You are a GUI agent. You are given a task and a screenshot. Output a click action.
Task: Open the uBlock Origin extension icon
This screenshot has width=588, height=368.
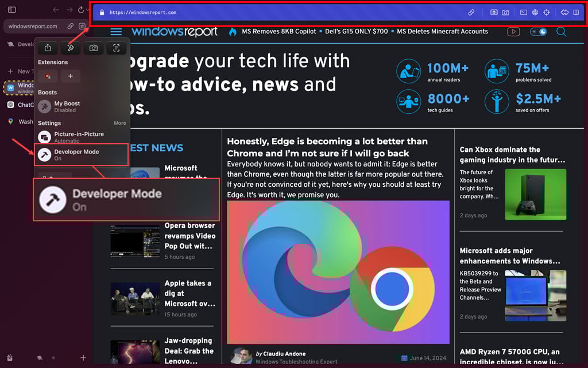(48, 76)
